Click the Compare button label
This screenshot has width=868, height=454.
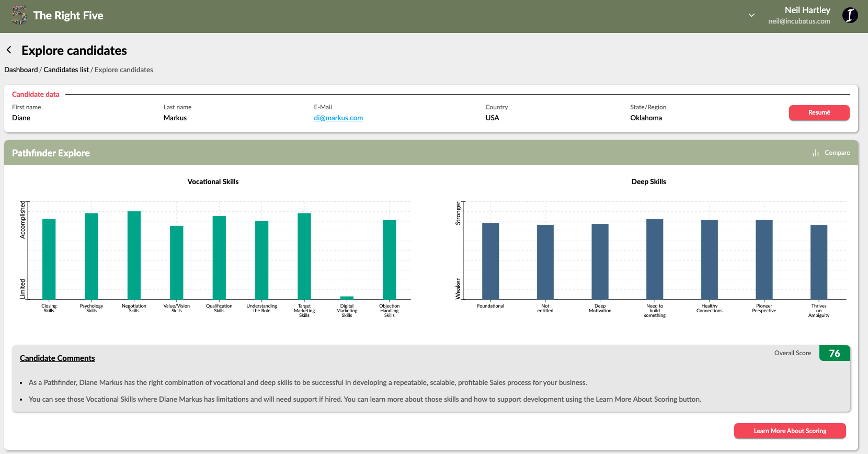tap(837, 153)
